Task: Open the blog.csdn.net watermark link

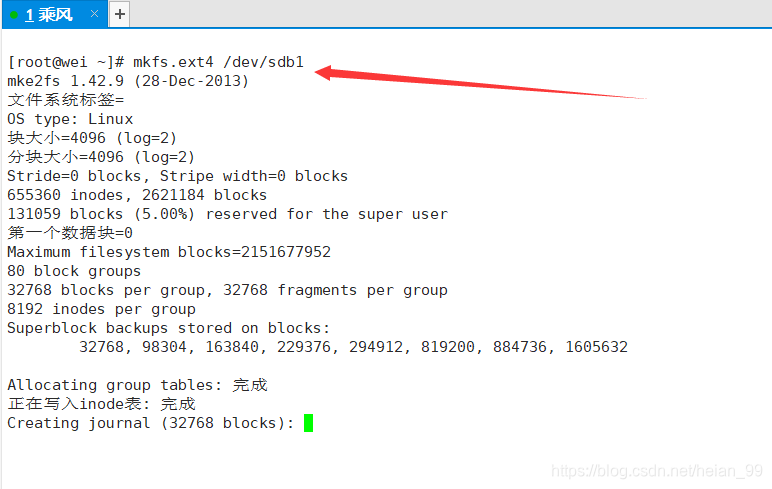Action: 657,471
